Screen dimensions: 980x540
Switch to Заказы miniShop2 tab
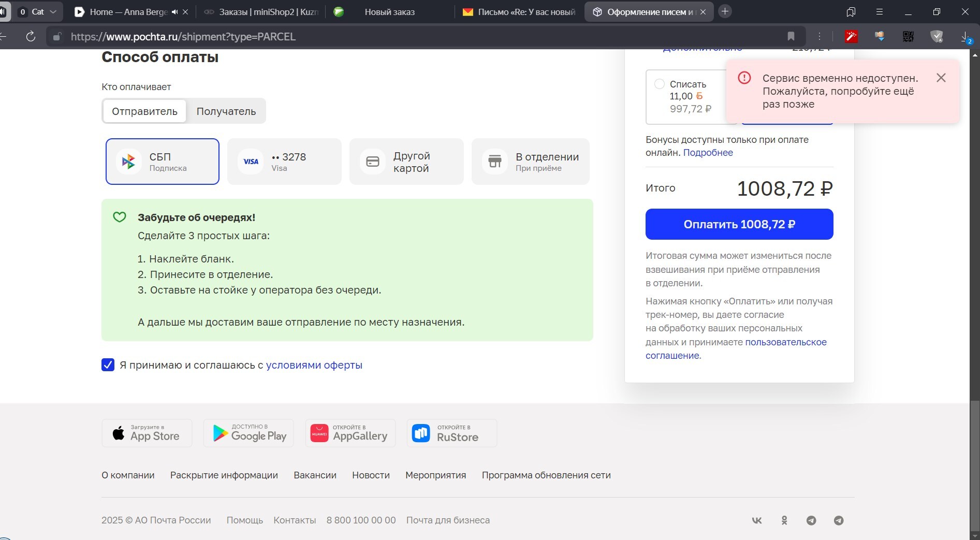(x=261, y=12)
